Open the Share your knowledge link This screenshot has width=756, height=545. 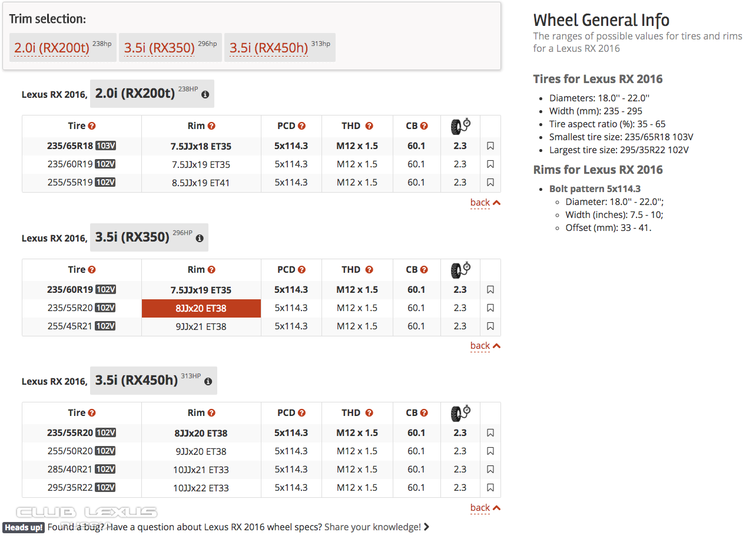coord(373,527)
